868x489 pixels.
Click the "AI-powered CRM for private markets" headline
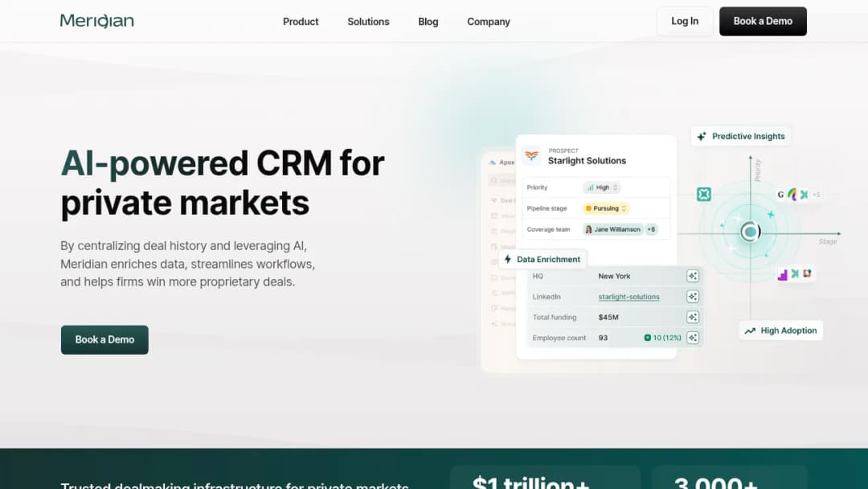[x=223, y=183]
